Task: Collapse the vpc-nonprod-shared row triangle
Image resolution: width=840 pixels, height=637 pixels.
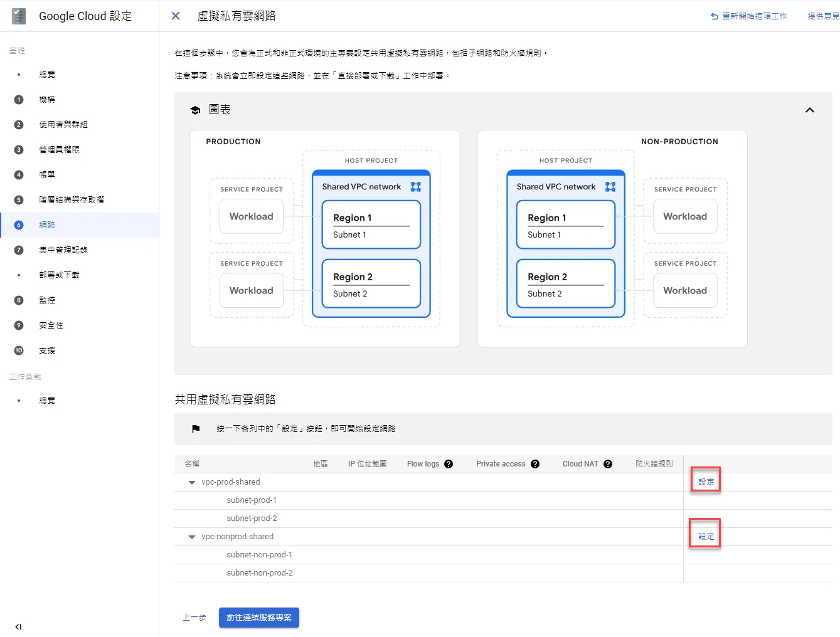Action: point(192,537)
